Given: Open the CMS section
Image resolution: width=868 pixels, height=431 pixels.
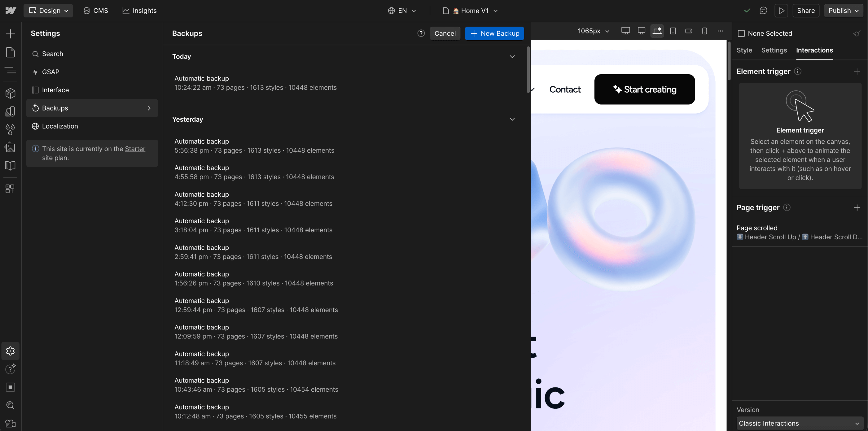Looking at the screenshot, I should pyautogui.click(x=96, y=11).
